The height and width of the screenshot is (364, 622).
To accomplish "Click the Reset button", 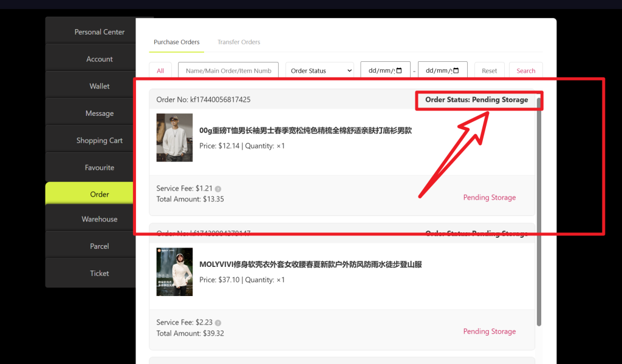I will point(489,70).
